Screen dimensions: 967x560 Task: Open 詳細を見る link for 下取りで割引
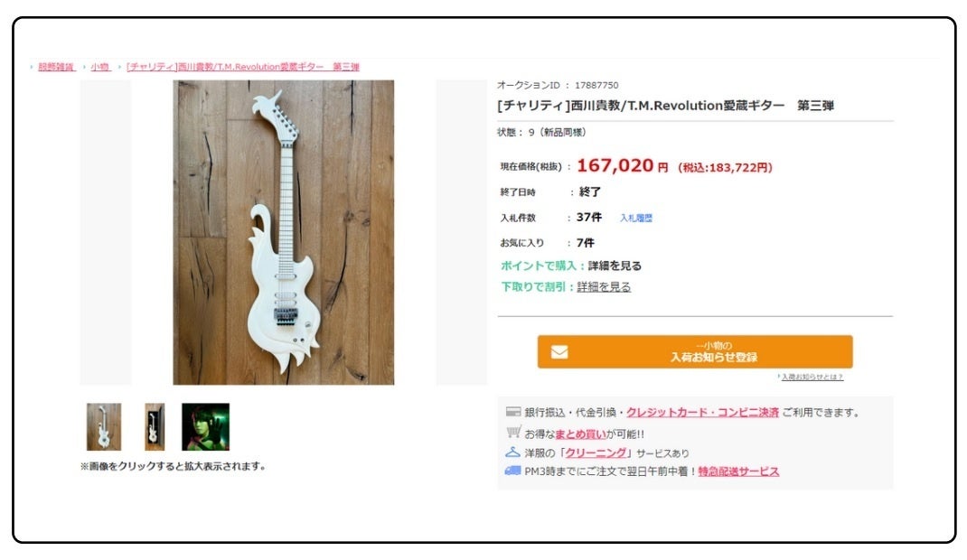604,287
